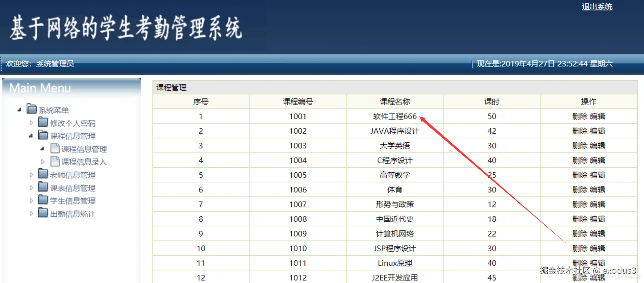Collapse the 系统菜单 root node arrow
Image resolution: width=644 pixels, height=283 pixels.
20,110
